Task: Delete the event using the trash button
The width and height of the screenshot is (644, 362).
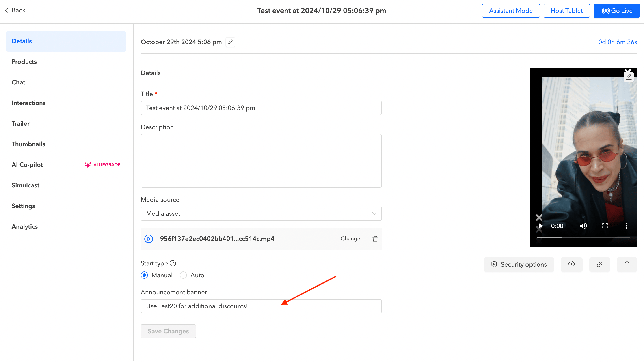Action: (627, 264)
